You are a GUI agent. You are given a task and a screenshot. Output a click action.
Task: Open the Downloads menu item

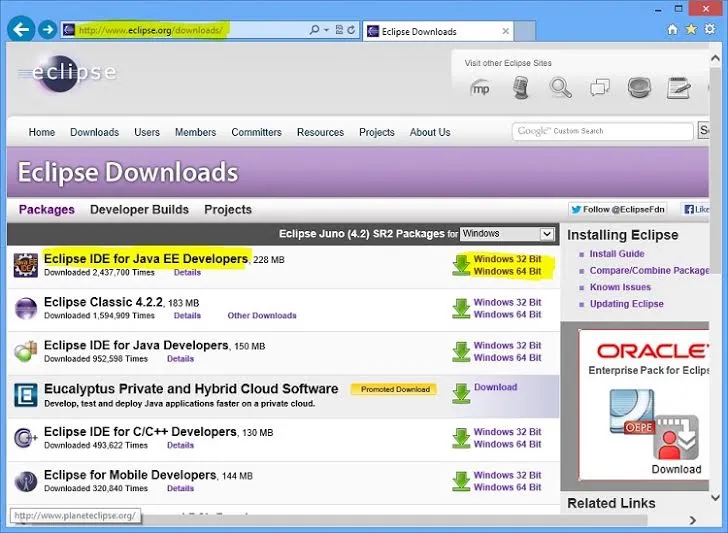pyautogui.click(x=94, y=132)
